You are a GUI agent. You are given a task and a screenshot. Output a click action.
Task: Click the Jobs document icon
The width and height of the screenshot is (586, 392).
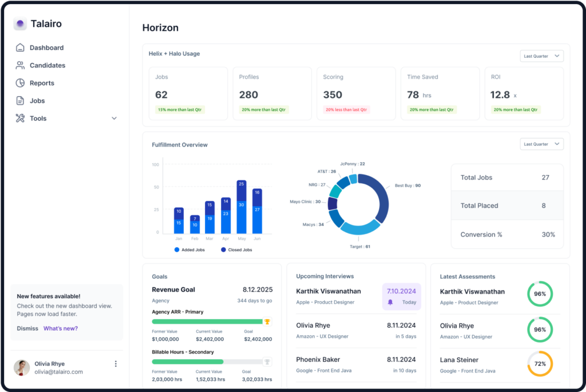pos(20,101)
